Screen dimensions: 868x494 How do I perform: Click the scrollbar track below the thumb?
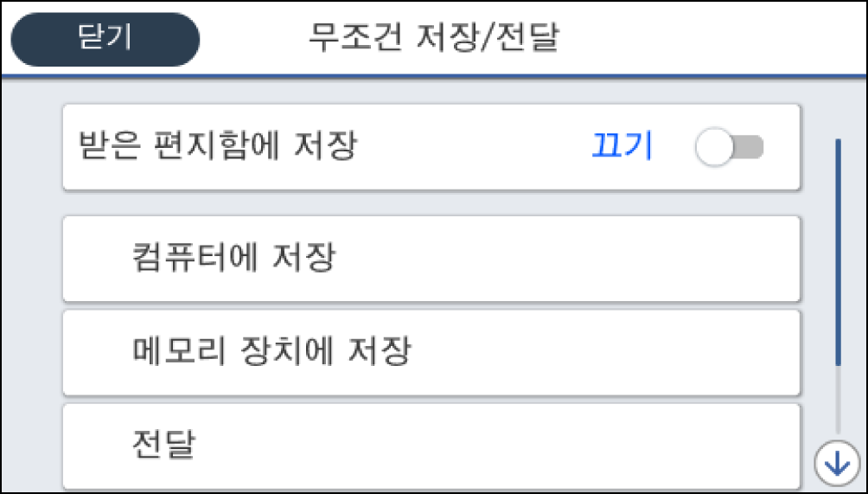coord(837,402)
